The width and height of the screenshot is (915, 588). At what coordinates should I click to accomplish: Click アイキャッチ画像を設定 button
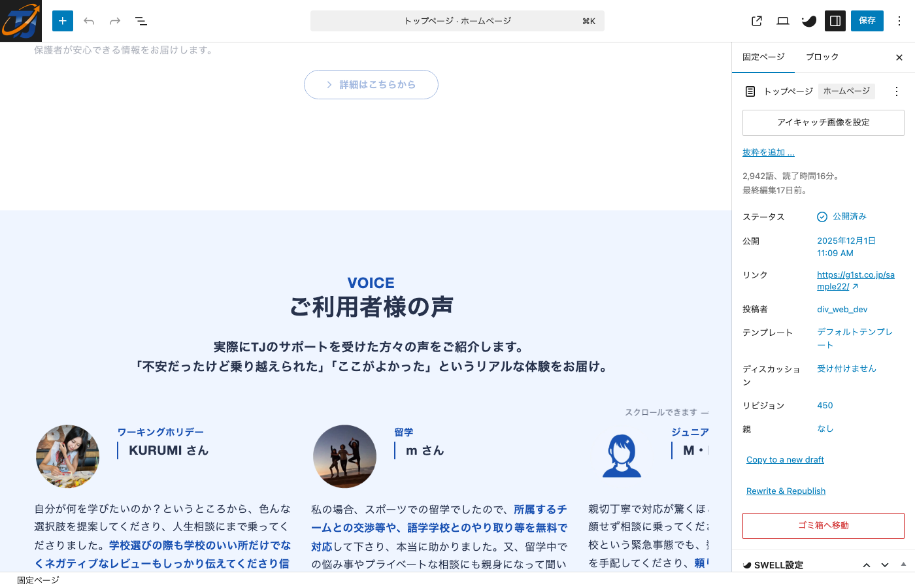click(x=823, y=122)
